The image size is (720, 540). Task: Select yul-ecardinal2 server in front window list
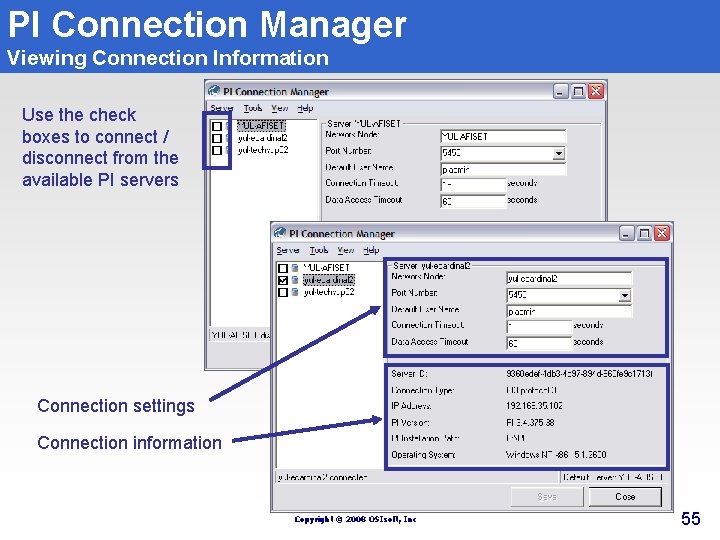(x=329, y=280)
